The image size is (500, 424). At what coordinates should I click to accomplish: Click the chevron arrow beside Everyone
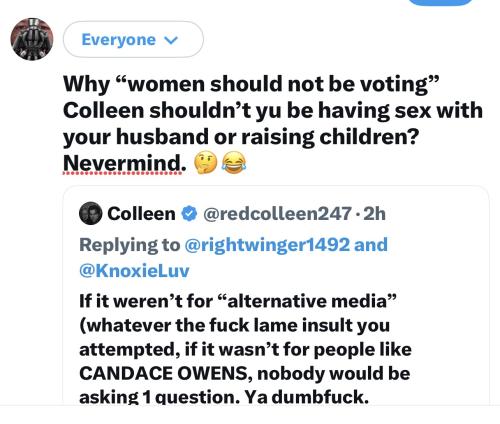(172, 40)
